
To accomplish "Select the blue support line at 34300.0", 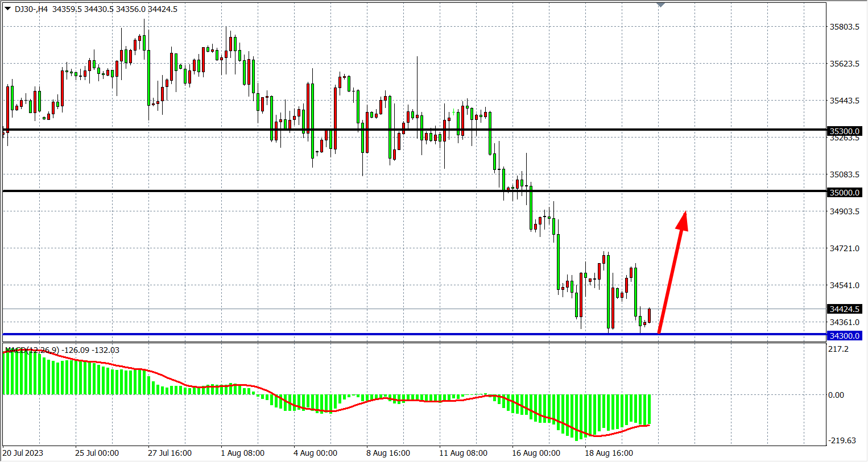I will coord(341,334).
